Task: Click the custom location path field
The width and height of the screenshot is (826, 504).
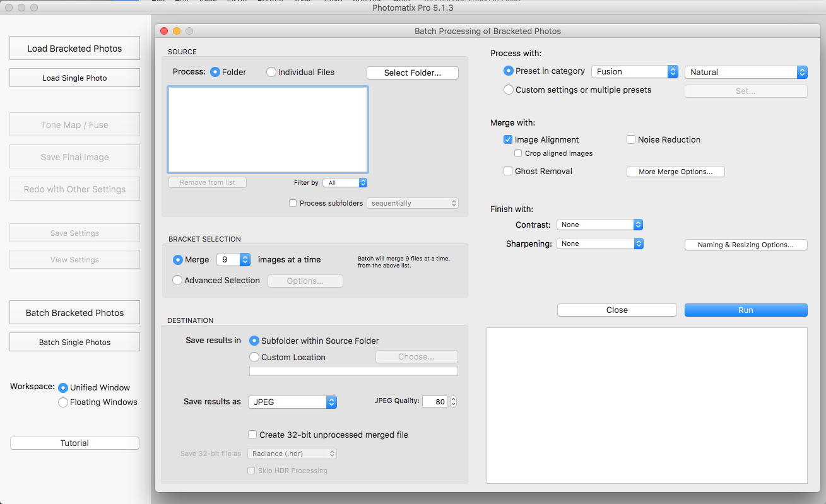Action: click(353, 371)
